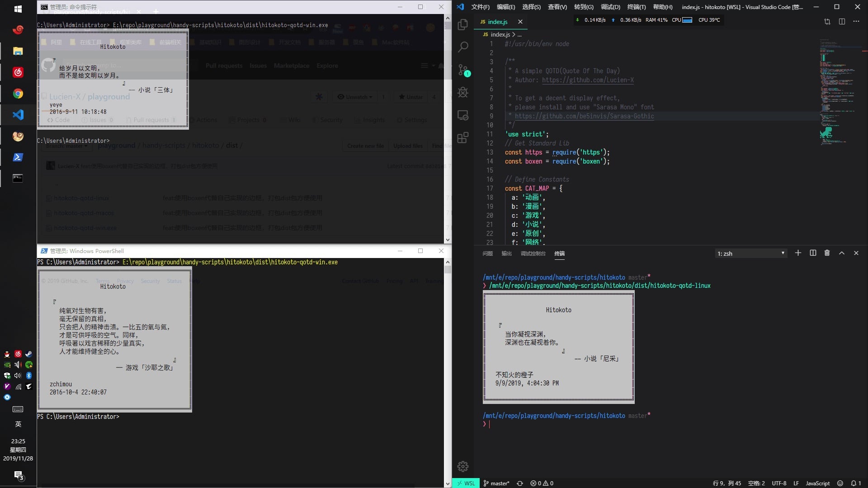
Task: Split the zsh terminal
Action: coord(812,253)
